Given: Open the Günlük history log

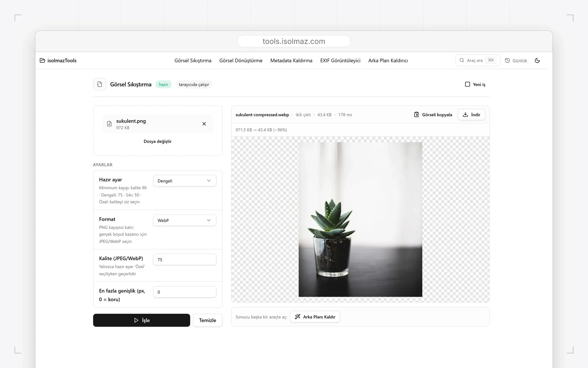Looking at the screenshot, I should click(x=516, y=60).
